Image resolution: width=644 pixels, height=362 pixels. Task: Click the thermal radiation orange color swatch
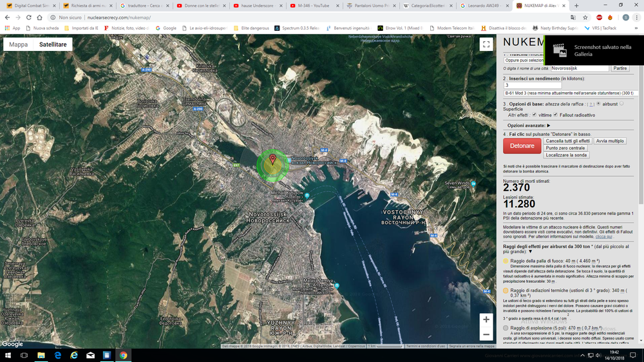[506, 291]
